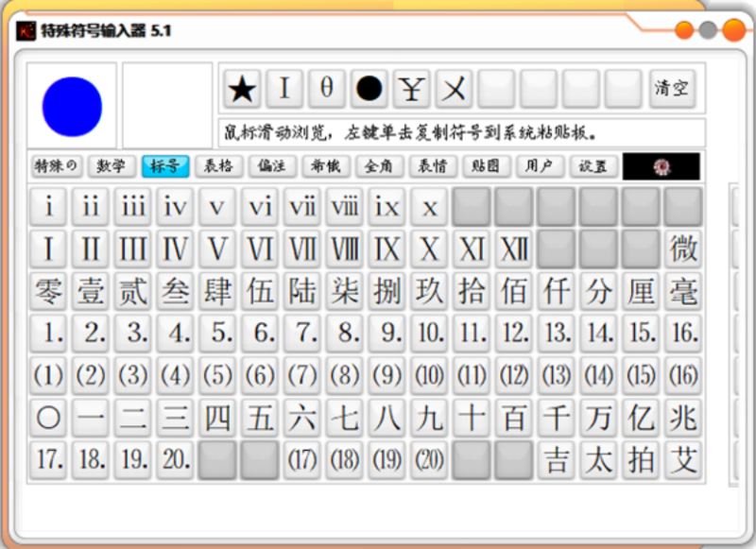Copy the character 兆
Viewport: 756px width, 549px height.
683,418
